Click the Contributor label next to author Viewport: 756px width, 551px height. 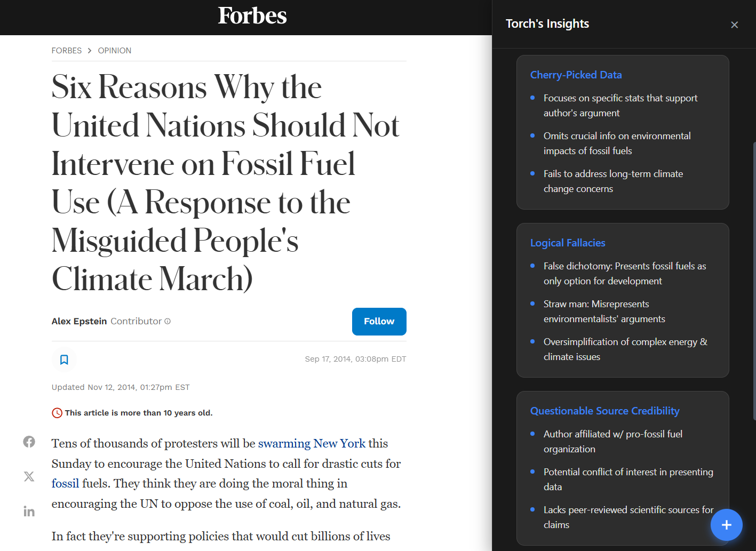tap(136, 321)
